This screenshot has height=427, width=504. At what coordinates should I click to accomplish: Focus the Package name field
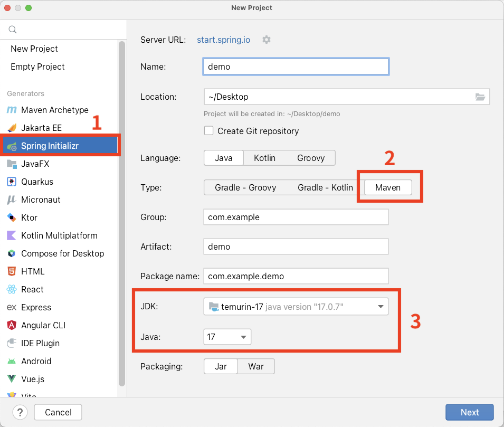(296, 276)
